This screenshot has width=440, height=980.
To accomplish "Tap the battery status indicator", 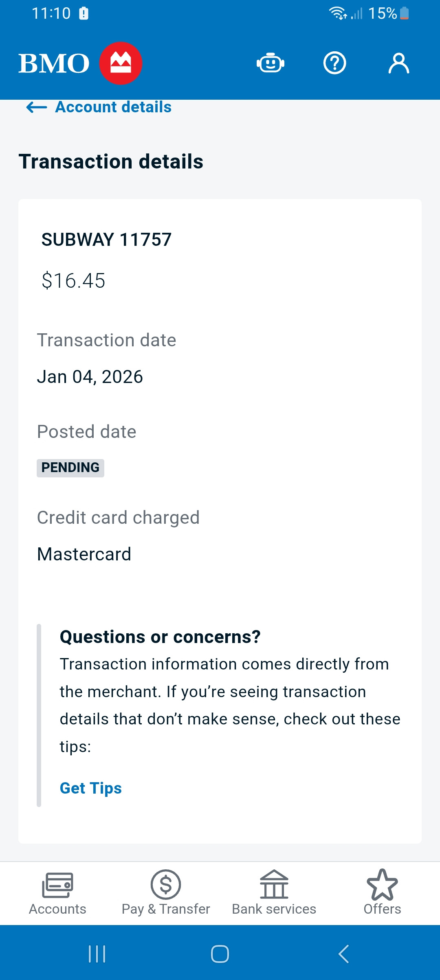I will tap(404, 13).
